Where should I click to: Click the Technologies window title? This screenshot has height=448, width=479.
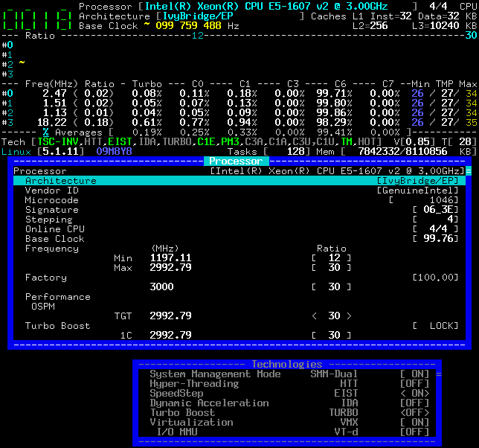click(x=287, y=364)
